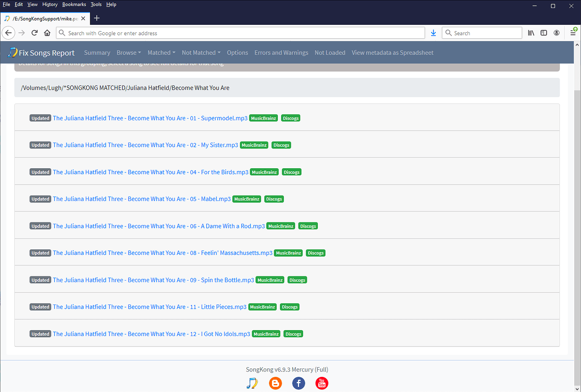Click SongKong v6.9.3 Mercury (Full) text

pyautogui.click(x=287, y=370)
